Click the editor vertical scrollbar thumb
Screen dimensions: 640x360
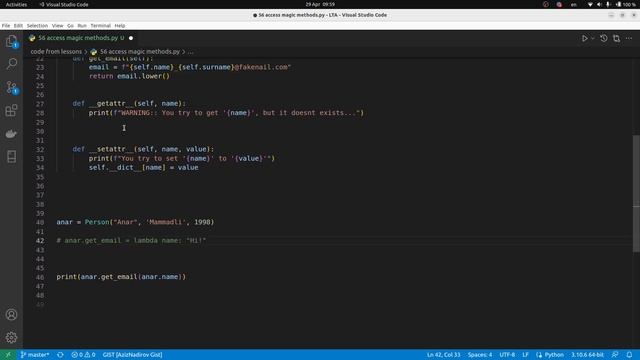pos(636,194)
